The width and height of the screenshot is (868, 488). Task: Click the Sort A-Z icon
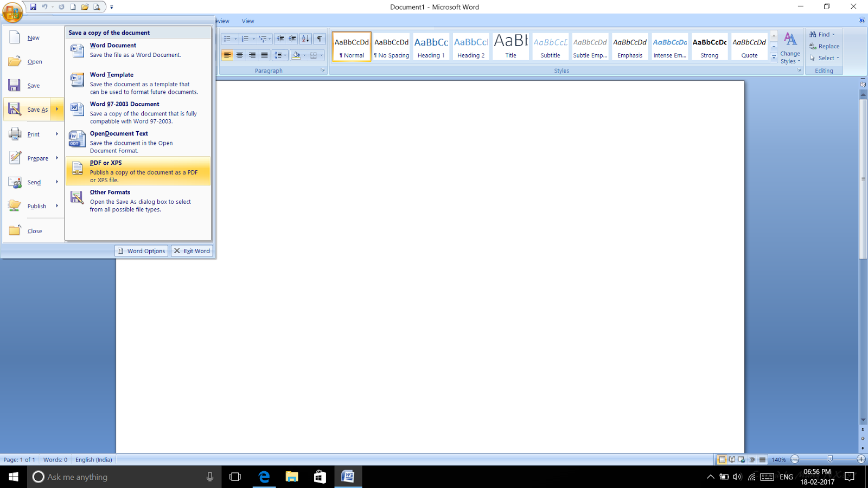[305, 39]
